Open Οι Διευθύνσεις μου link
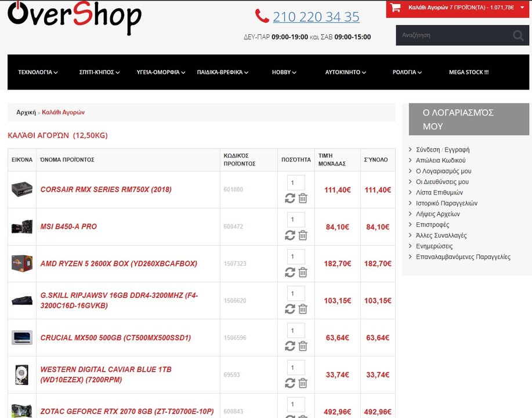The height and width of the screenshot is (418, 532). pyautogui.click(x=442, y=182)
